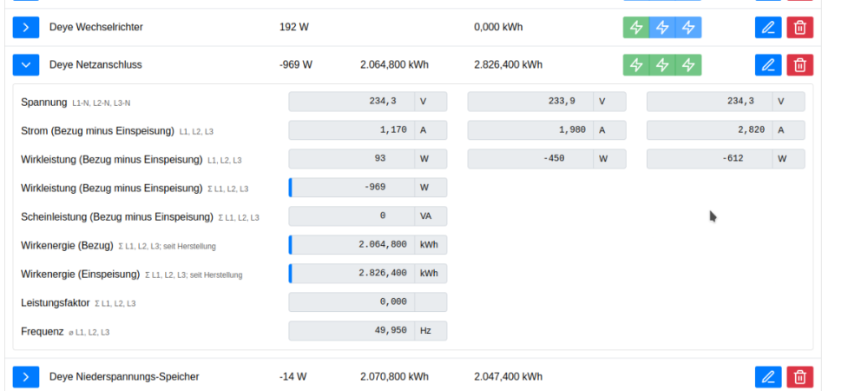Select the Frequenz value field 49,950
The image size is (868, 391).
pyautogui.click(x=352, y=331)
